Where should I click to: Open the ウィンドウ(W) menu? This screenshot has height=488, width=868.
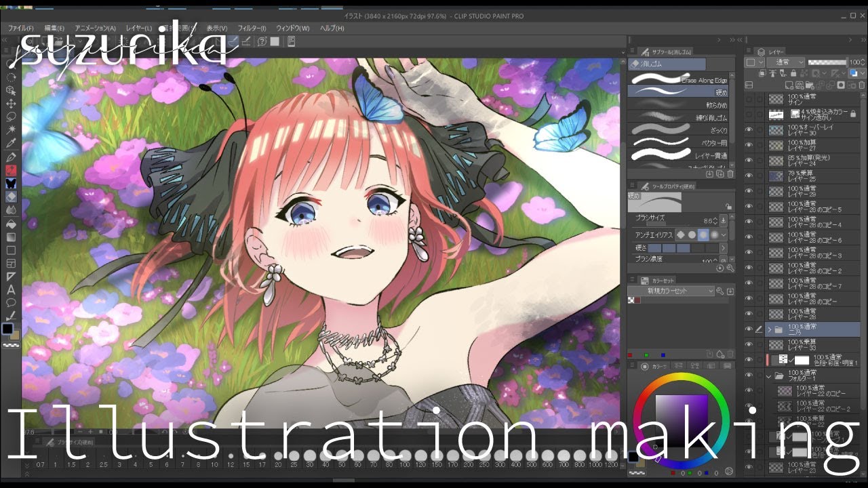click(293, 28)
